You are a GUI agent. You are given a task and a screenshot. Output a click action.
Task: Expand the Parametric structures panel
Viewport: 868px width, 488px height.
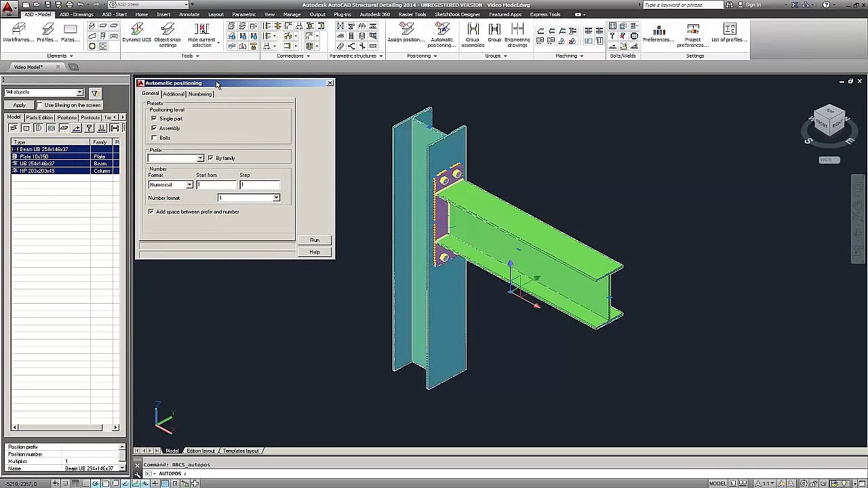(355, 56)
